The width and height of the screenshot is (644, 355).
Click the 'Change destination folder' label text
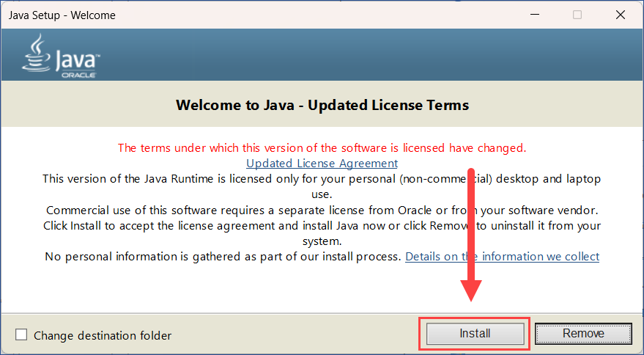click(x=103, y=336)
